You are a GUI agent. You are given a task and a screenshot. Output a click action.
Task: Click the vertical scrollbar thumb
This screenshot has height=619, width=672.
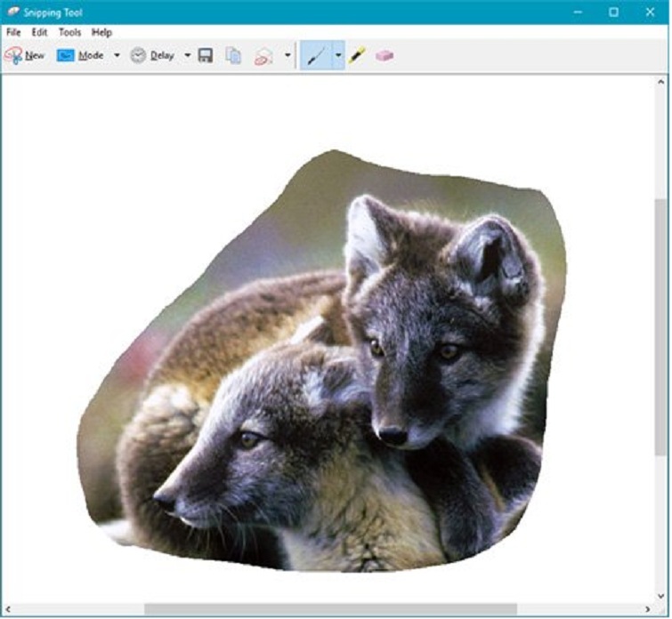(660, 327)
